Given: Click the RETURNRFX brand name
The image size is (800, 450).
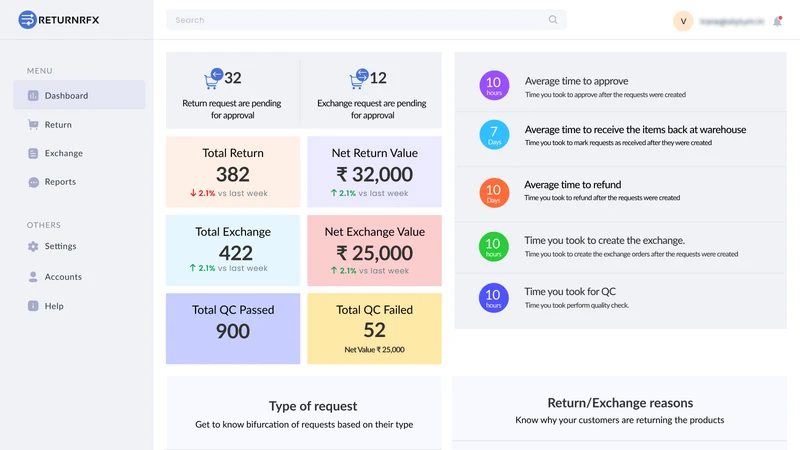Looking at the screenshot, I should [69, 20].
